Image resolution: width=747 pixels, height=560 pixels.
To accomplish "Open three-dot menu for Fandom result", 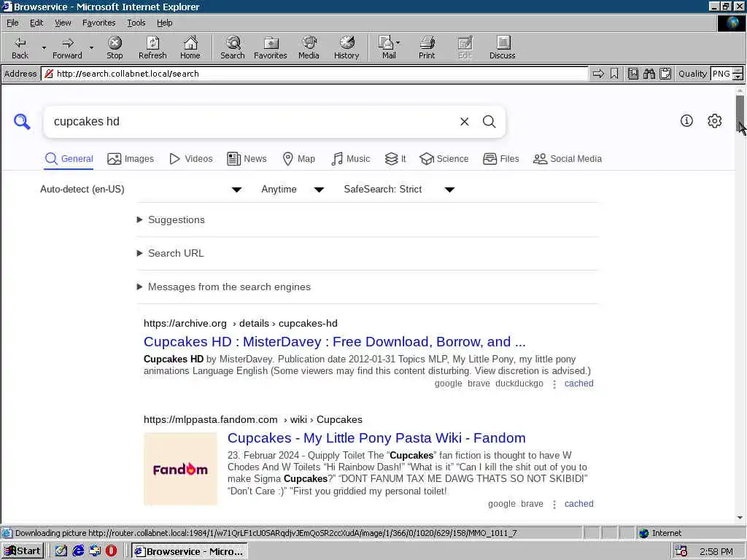I will [554, 505].
